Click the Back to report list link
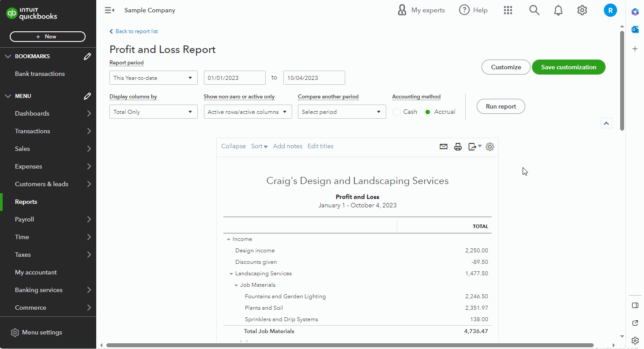644x349 pixels. 134,31
